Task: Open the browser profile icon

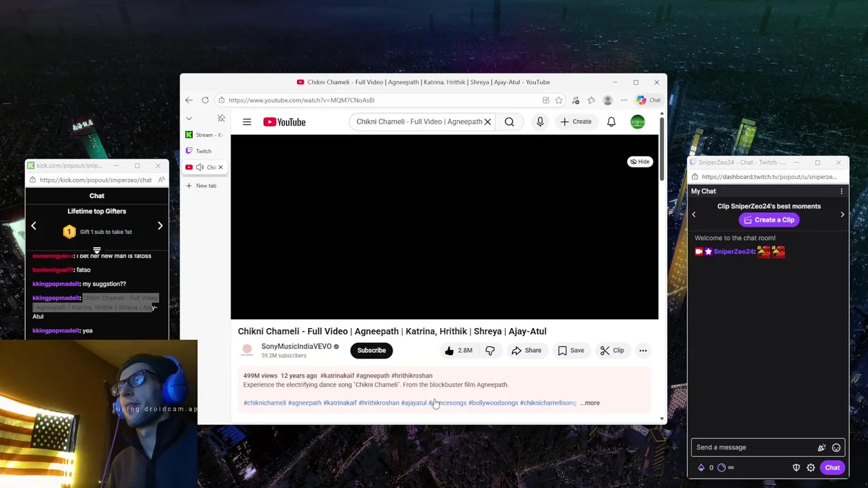Action: click(x=608, y=100)
